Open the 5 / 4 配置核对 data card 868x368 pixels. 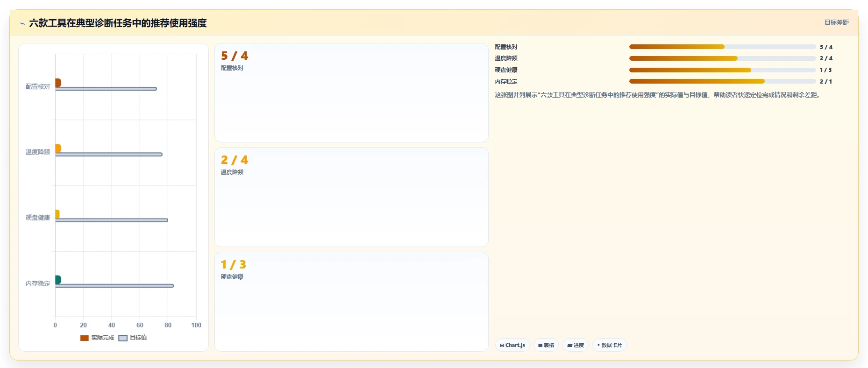click(x=351, y=93)
